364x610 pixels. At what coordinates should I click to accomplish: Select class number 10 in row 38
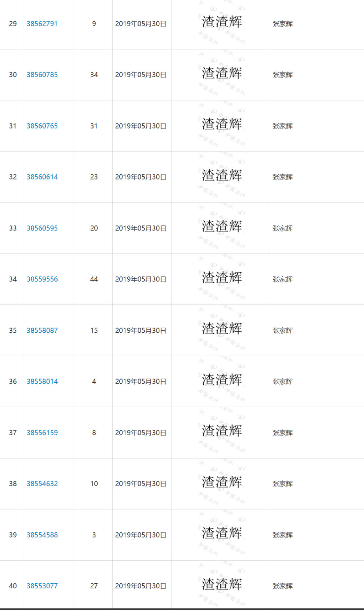(94, 483)
